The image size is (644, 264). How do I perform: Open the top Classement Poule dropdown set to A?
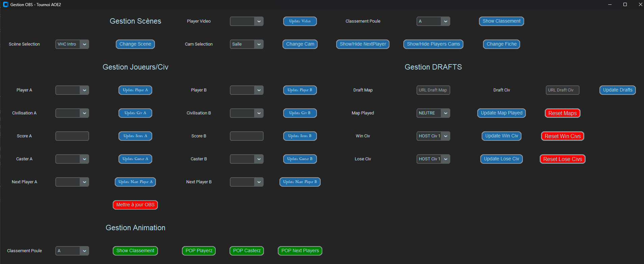tap(433, 21)
